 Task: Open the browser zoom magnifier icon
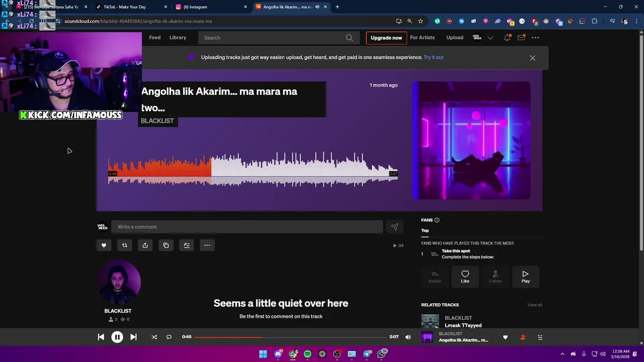coord(410,21)
